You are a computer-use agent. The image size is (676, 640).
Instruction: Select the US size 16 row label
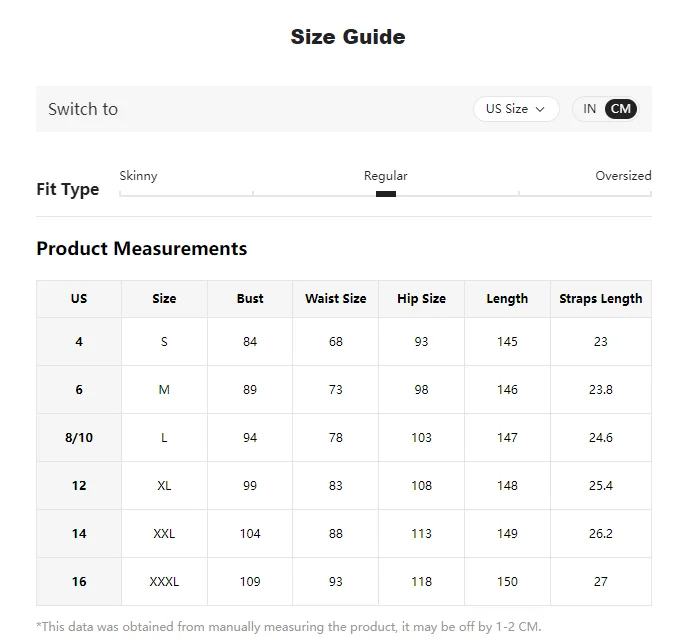(79, 582)
